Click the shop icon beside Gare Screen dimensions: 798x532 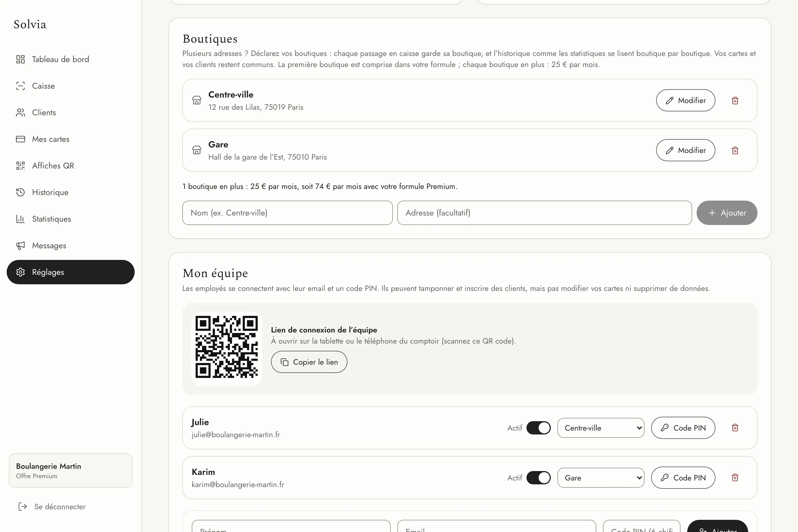pyautogui.click(x=197, y=150)
